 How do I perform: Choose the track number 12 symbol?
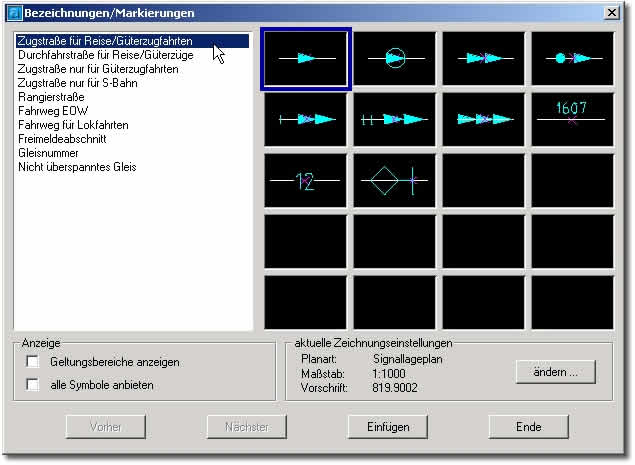pyautogui.click(x=306, y=181)
